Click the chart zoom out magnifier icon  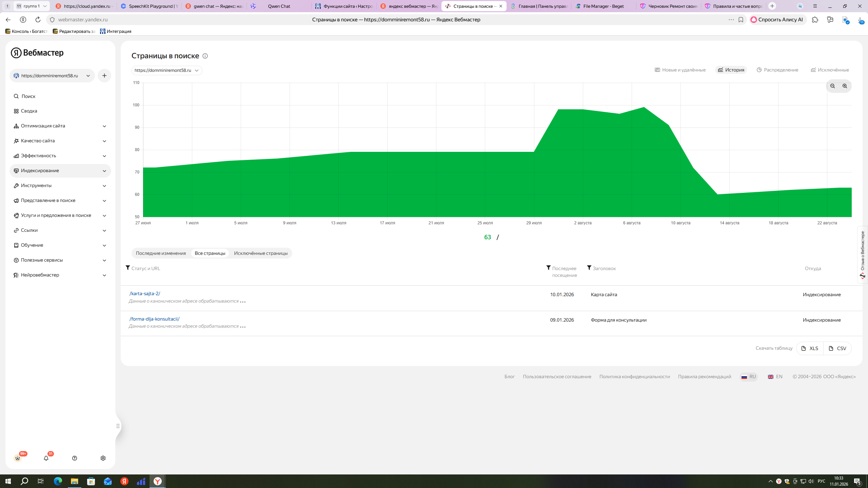[x=832, y=86]
